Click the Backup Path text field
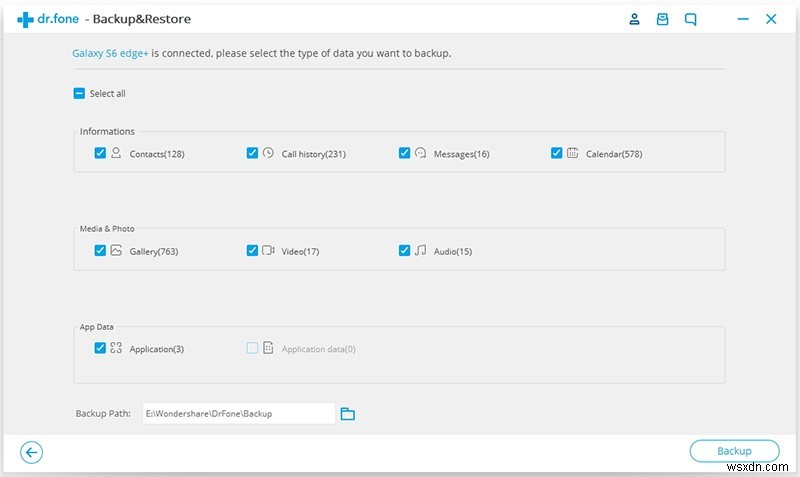 pyautogui.click(x=238, y=413)
